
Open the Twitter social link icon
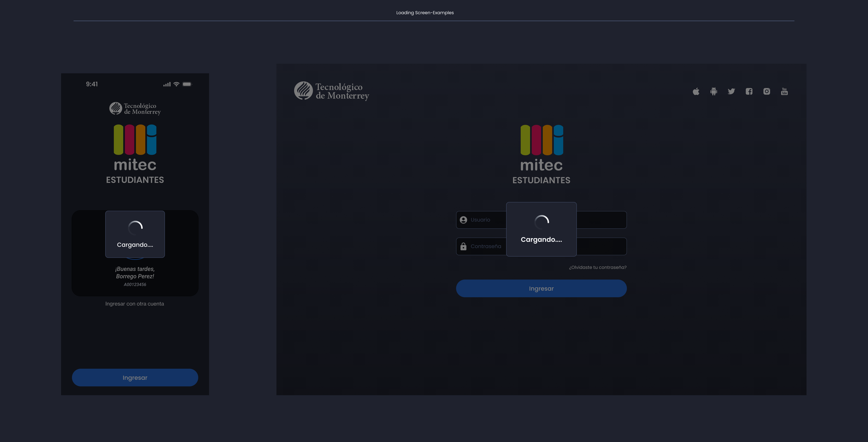[x=732, y=91]
